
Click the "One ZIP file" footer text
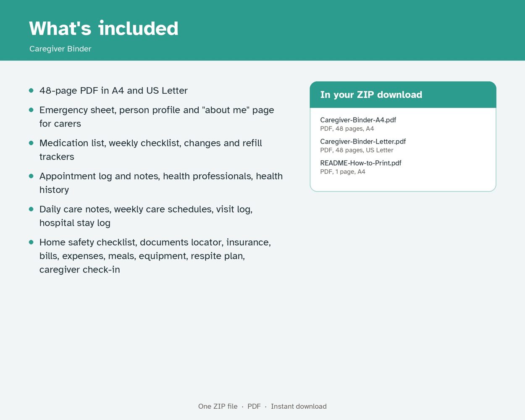[x=218, y=407]
